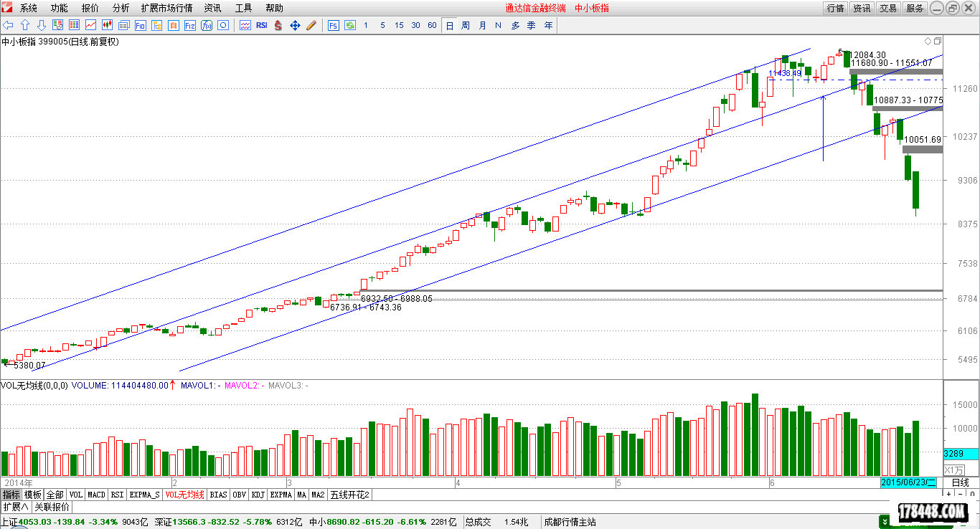Screen dimensions: 980x529
Task: Select the 60-minute period
Action: 432,25
